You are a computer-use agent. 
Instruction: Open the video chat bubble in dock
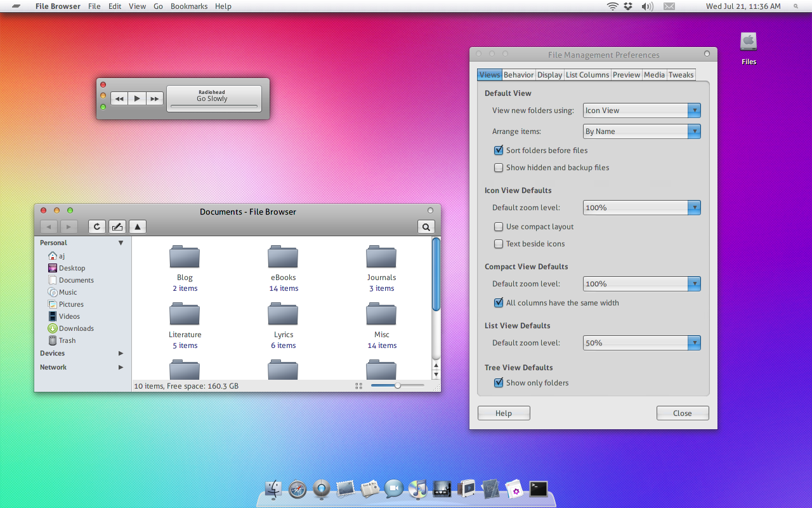[x=394, y=488]
